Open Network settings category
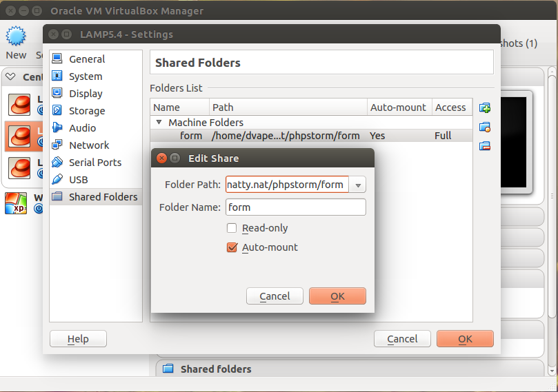 coord(95,145)
